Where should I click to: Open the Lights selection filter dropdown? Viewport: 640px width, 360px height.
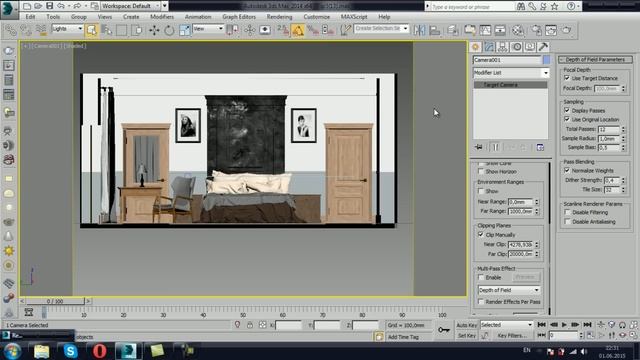pyautogui.click(x=67, y=29)
